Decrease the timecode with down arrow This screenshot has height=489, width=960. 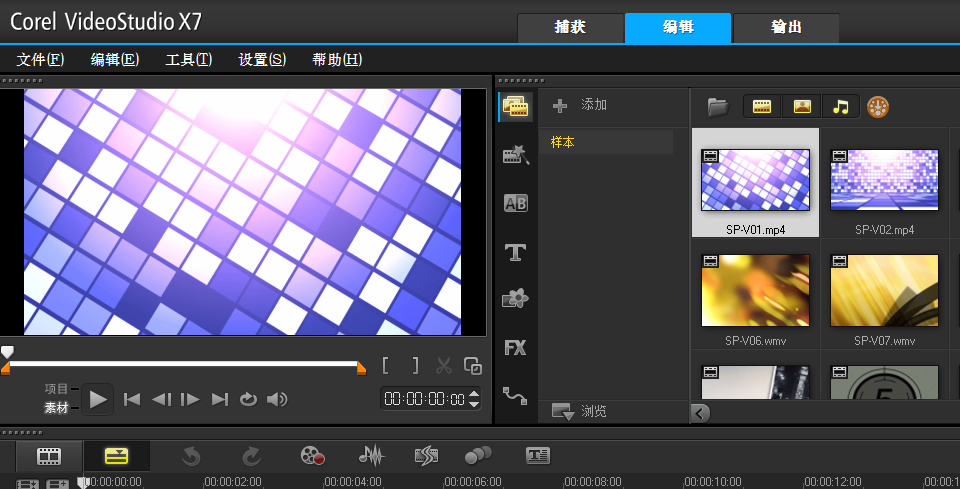click(474, 404)
